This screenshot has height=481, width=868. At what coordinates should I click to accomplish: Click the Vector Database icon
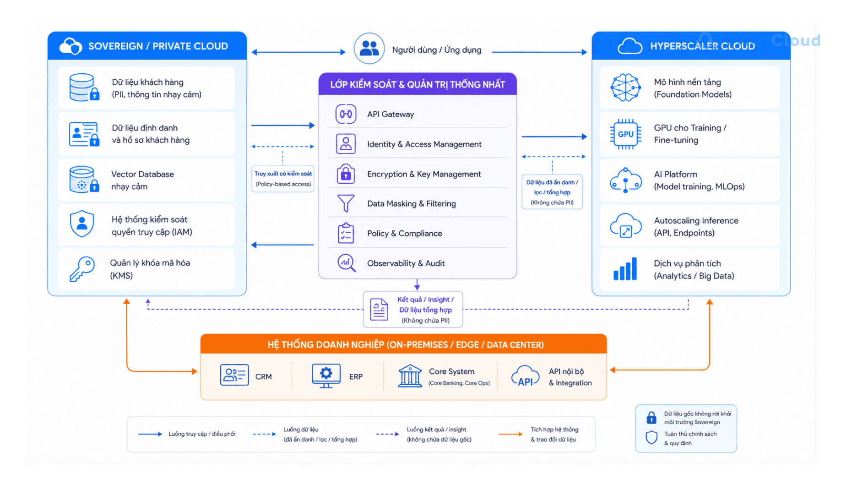(84, 180)
